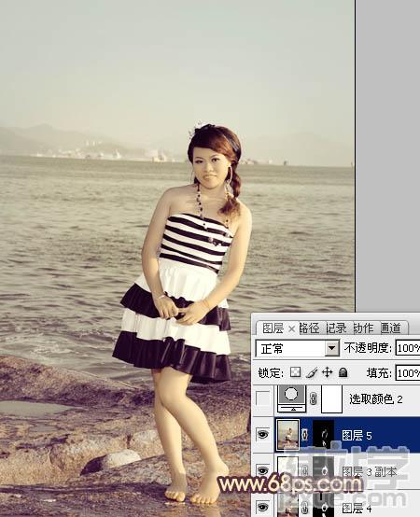The height and width of the screenshot is (517, 420).
Task: Select the black layer mask of 图层 5
Action: (324, 435)
